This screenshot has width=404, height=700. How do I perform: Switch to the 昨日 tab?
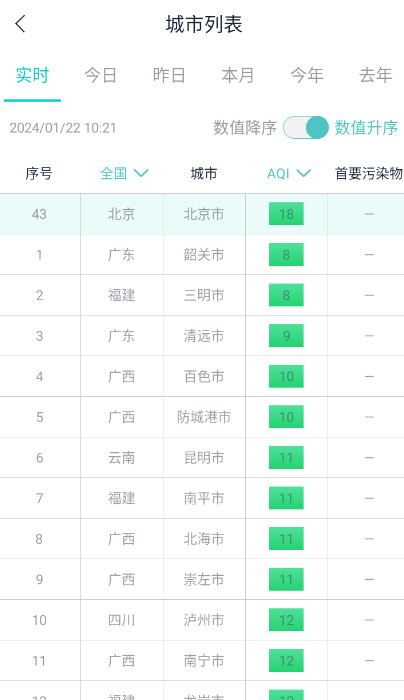[x=169, y=75]
